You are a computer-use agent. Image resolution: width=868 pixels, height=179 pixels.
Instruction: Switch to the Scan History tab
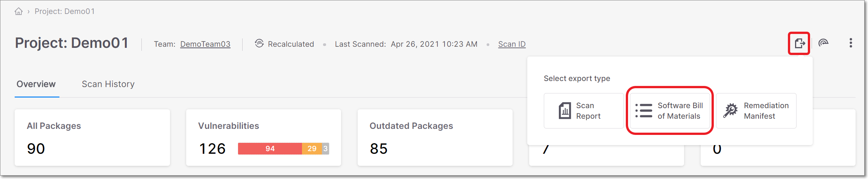click(x=108, y=84)
